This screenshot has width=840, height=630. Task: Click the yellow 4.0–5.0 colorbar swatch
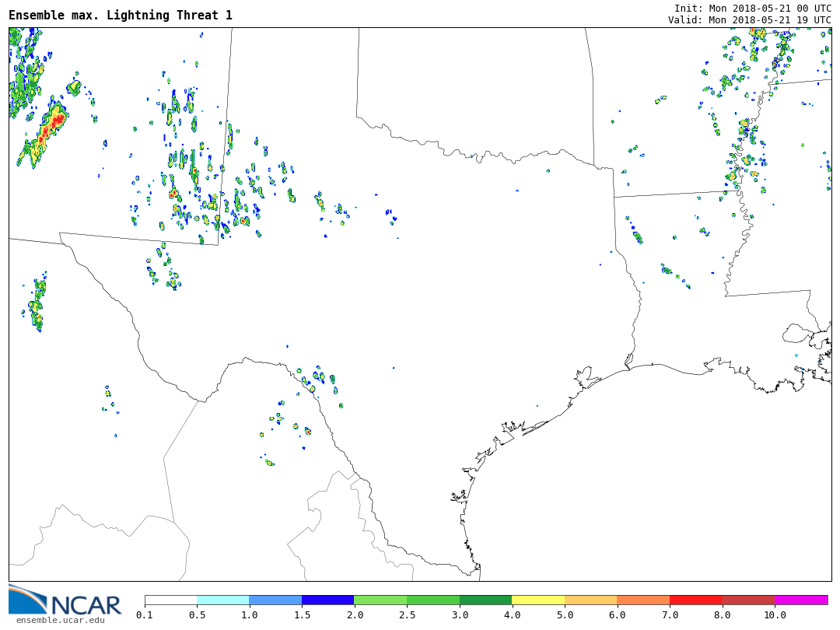(x=538, y=600)
